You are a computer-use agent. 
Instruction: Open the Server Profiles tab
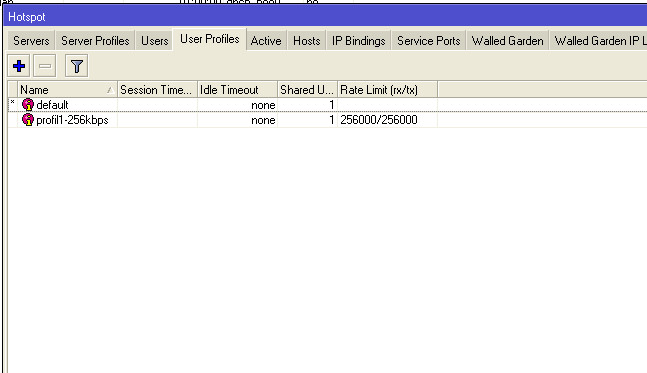coord(95,41)
